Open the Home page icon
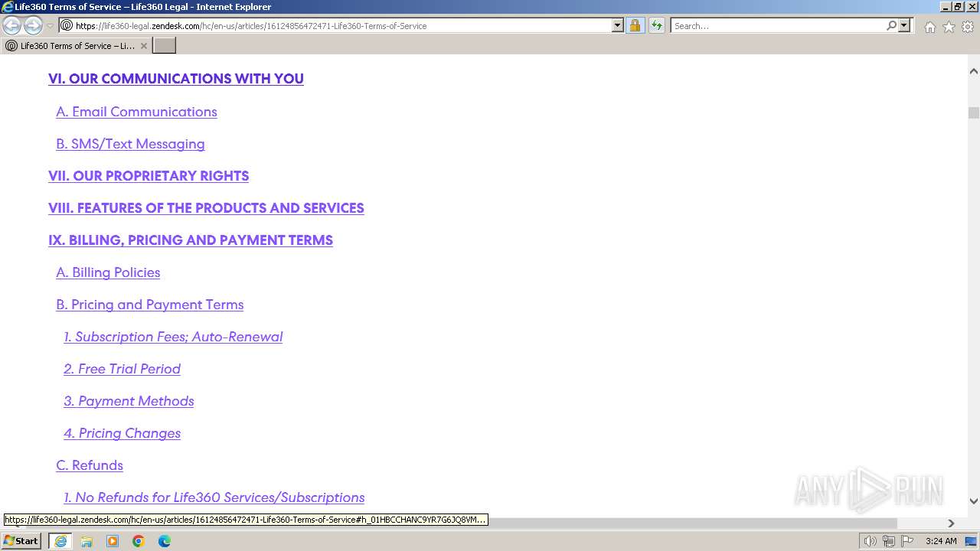 coord(929,27)
